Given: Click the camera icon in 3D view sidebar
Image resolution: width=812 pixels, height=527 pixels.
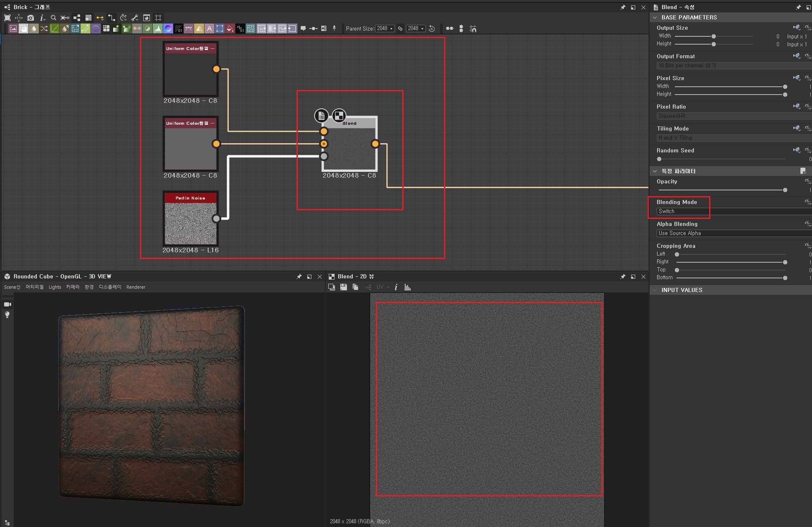Looking at the screenshot, I should point(7,304).
